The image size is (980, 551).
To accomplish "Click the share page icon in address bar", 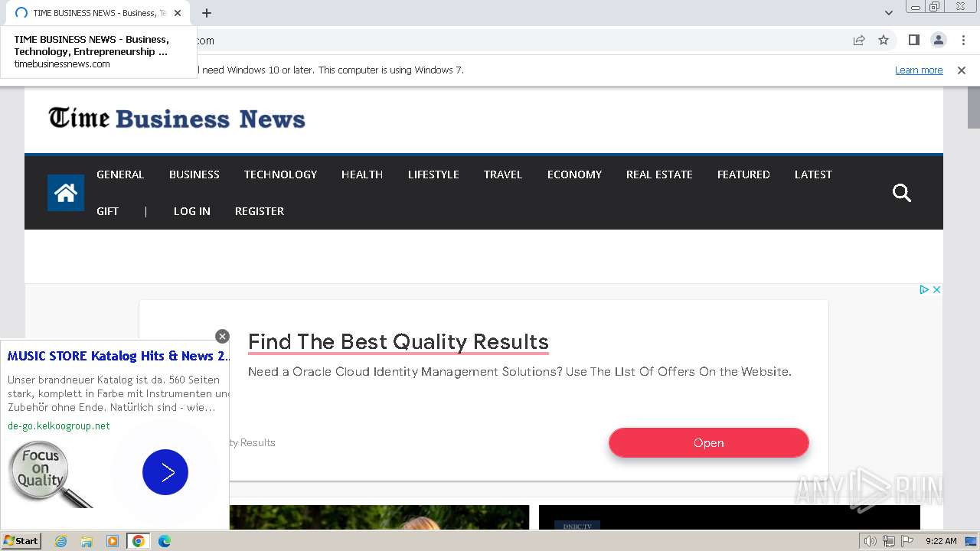I will pos(859,40).
